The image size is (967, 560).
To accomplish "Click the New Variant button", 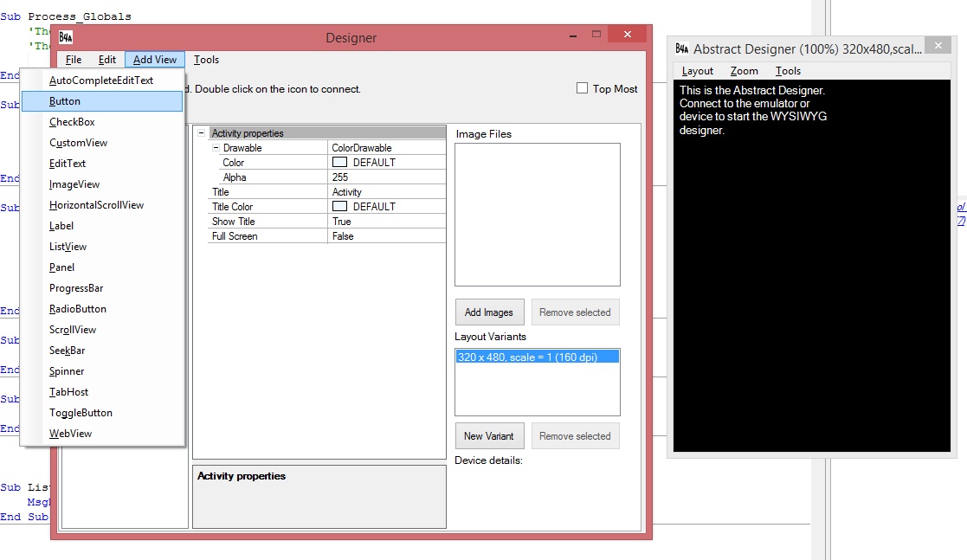I will click(489, 436).
